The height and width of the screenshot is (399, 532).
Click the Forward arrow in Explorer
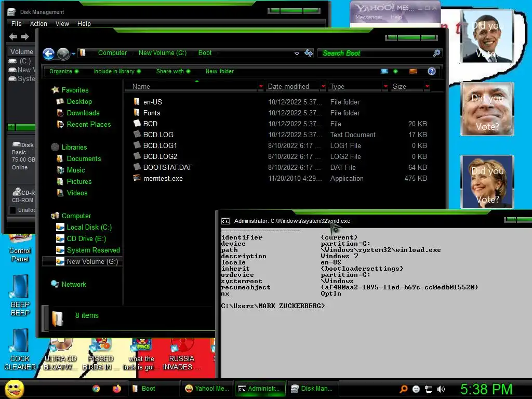[63, 54]
